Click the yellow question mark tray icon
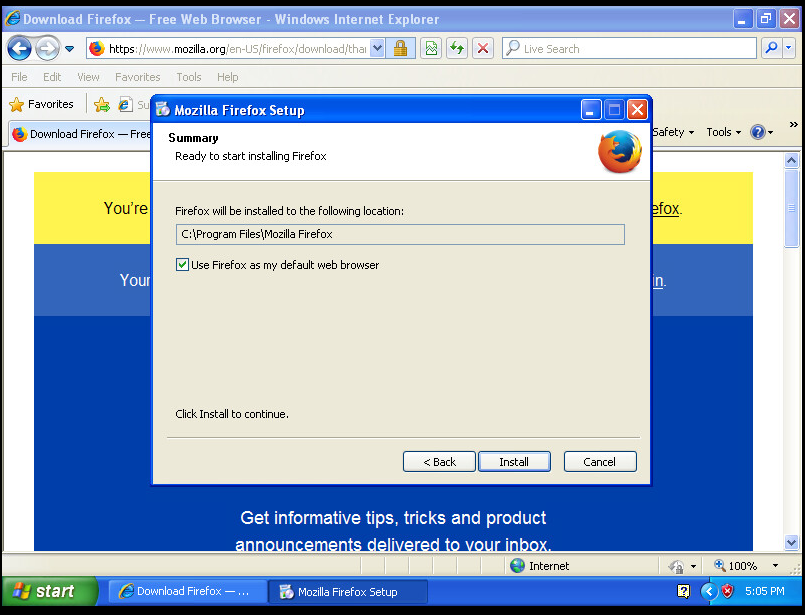The width and height of the screenshot is (805, 615). 683,591
